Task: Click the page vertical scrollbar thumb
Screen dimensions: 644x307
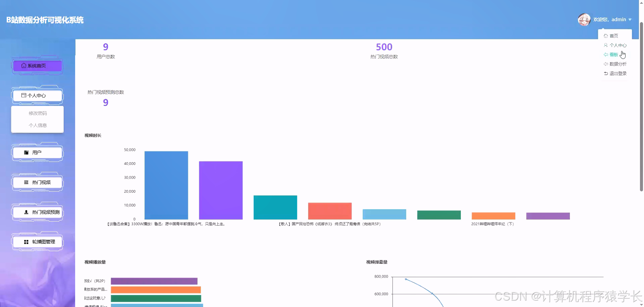Action: pos(641,107)
